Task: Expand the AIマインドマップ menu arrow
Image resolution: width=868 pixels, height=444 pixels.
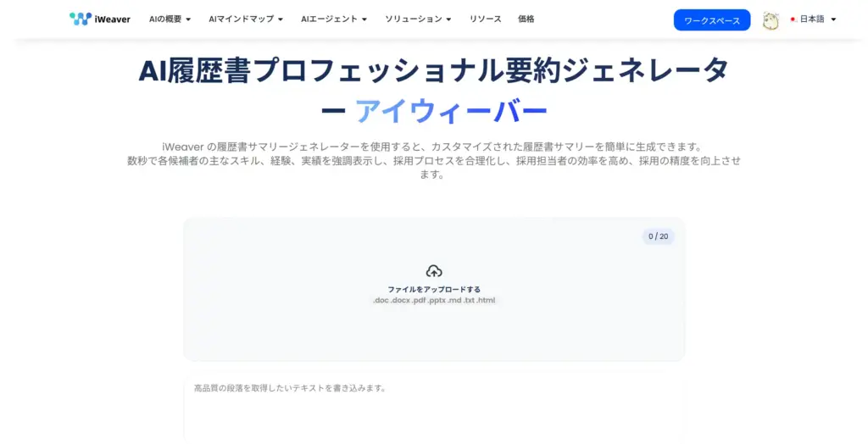Action: point(280,19)
